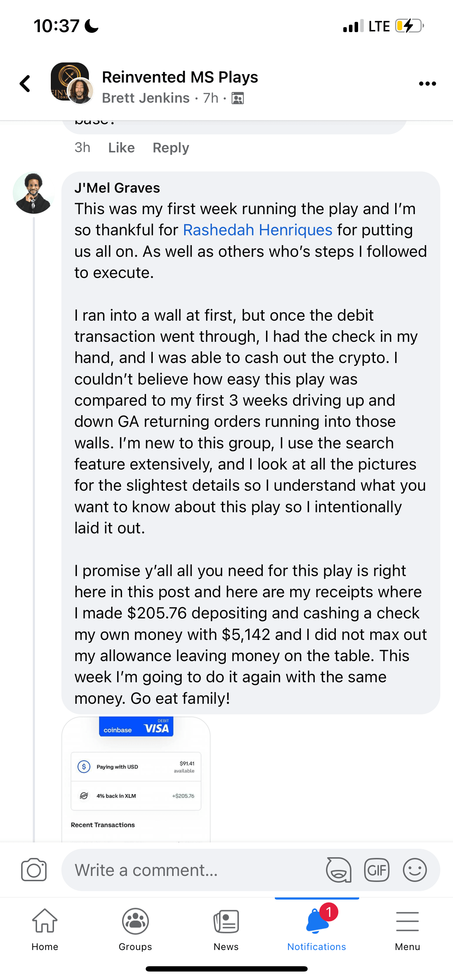Open the three-dot post options menu
This screenshot has height=980, width=453.
tap(427, 84)
